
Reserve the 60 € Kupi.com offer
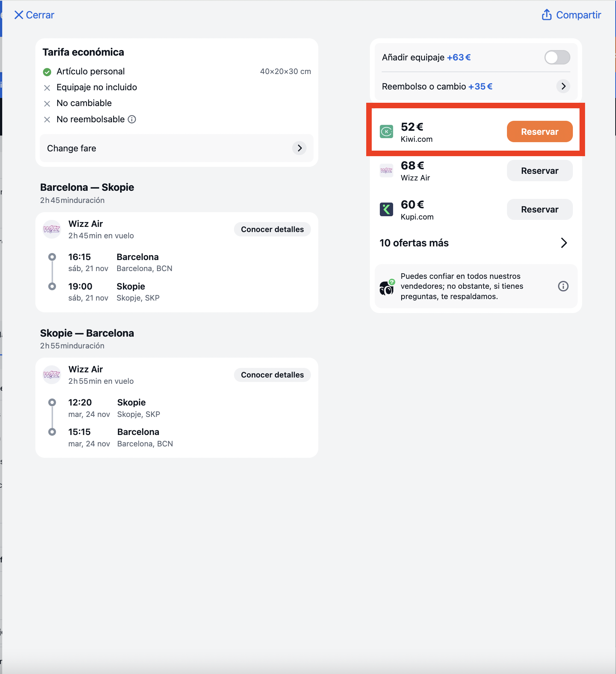[540, 210]
